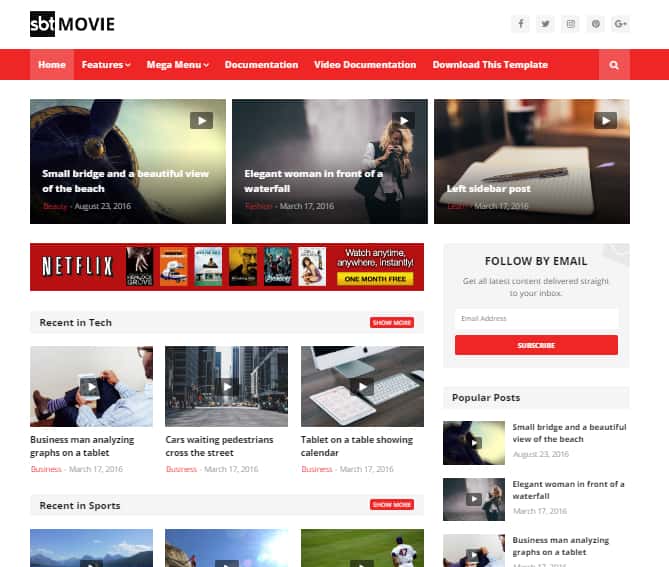
Task: Click the red SUBSCRIBE button
Action: 536,345
